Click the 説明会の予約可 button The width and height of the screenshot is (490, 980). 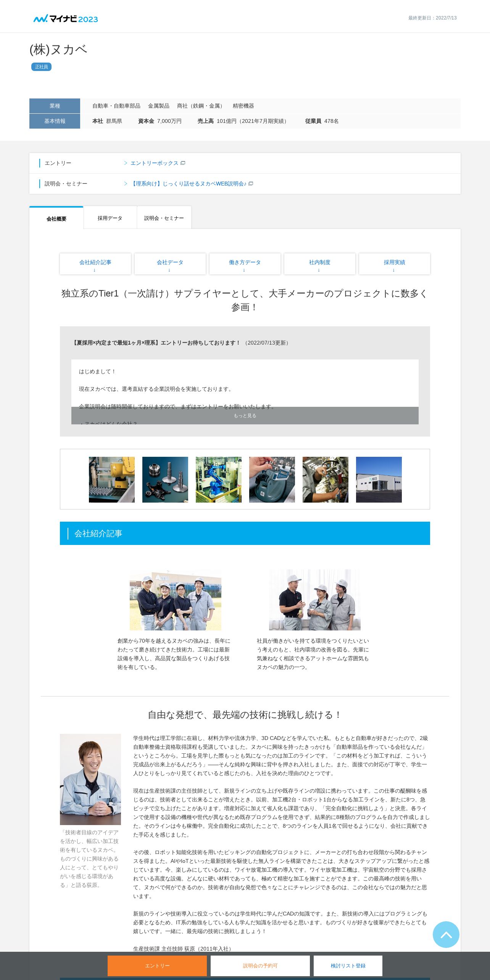pyautogui.click(x=260, y=966)
